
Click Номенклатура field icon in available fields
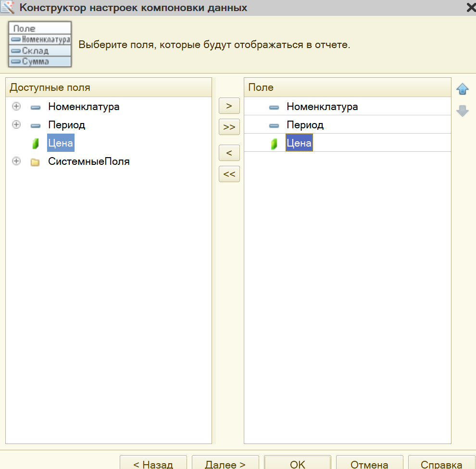(36, 107)
